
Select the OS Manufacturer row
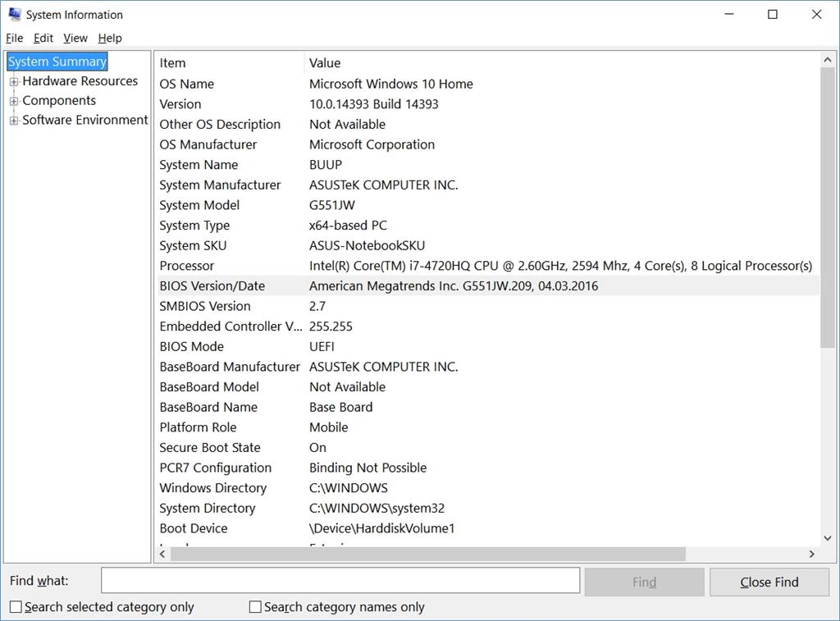pos(487,144)
